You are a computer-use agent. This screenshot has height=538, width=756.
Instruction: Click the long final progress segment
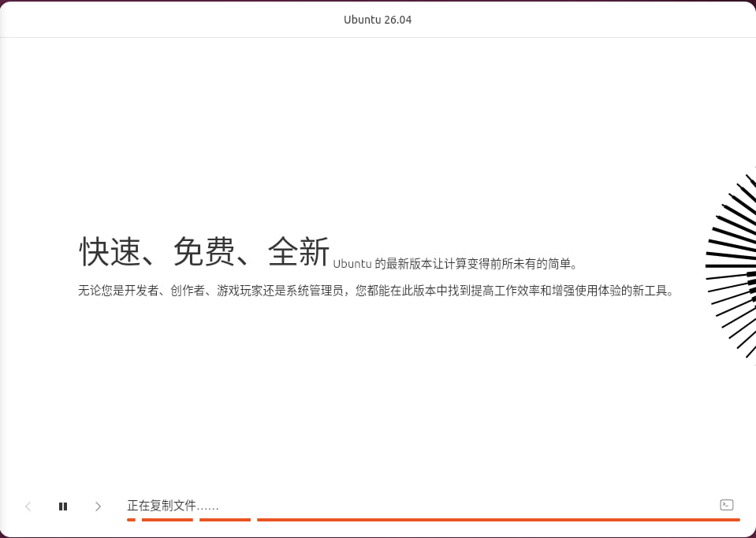pyautogui.click(x=498, y=520)
